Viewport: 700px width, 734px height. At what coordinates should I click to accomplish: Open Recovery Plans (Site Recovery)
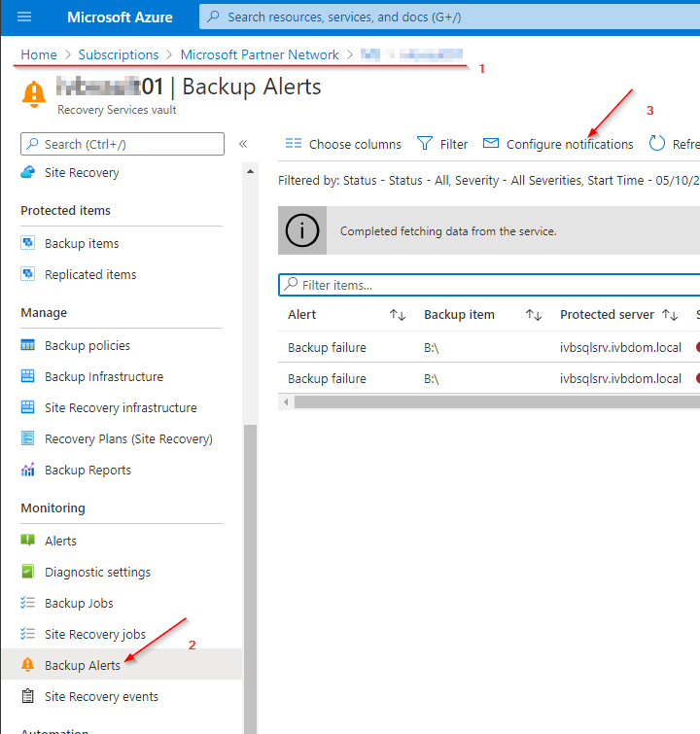coord(128,439)
